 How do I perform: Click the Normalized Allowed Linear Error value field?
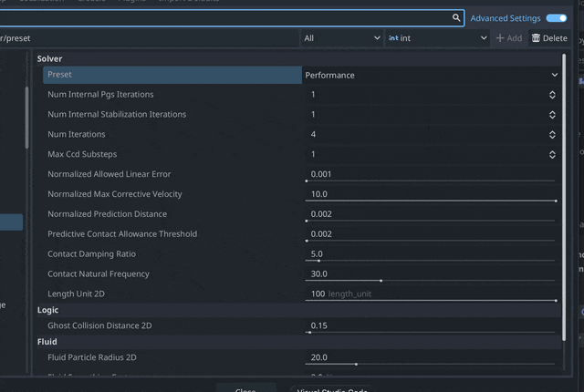[429, 174]
